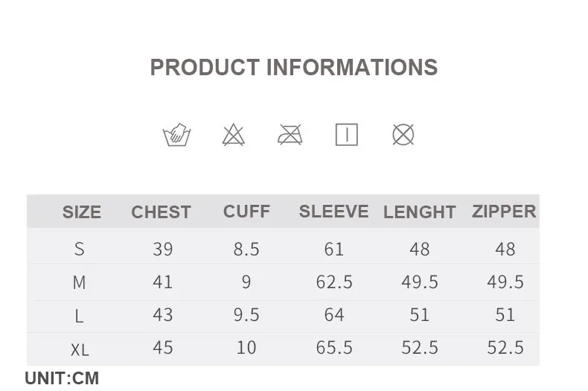This screenshot has height=391, width=588.
Task: Select the SIZE column header
Action: 81,212
